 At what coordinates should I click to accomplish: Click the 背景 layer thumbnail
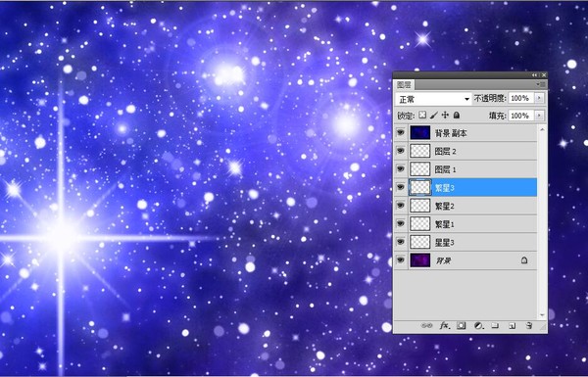pyautogui.click(x=420, y=260)
